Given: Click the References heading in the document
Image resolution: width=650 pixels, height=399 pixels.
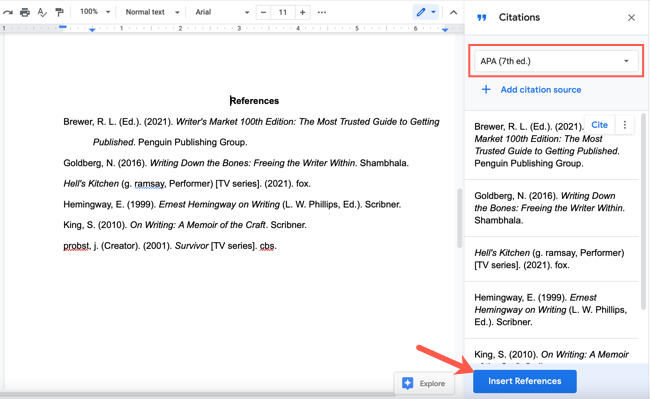Looking at the screenshot, I should (x=254, y=101).
